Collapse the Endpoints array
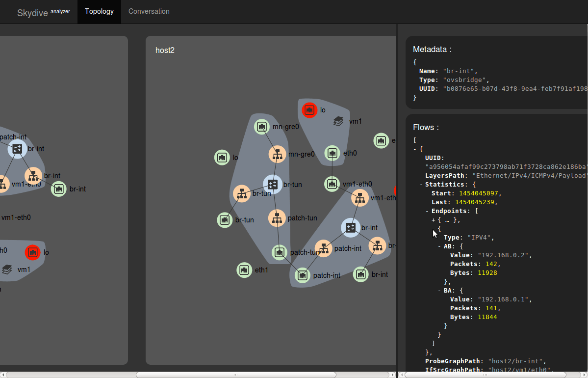 [428, 211]
